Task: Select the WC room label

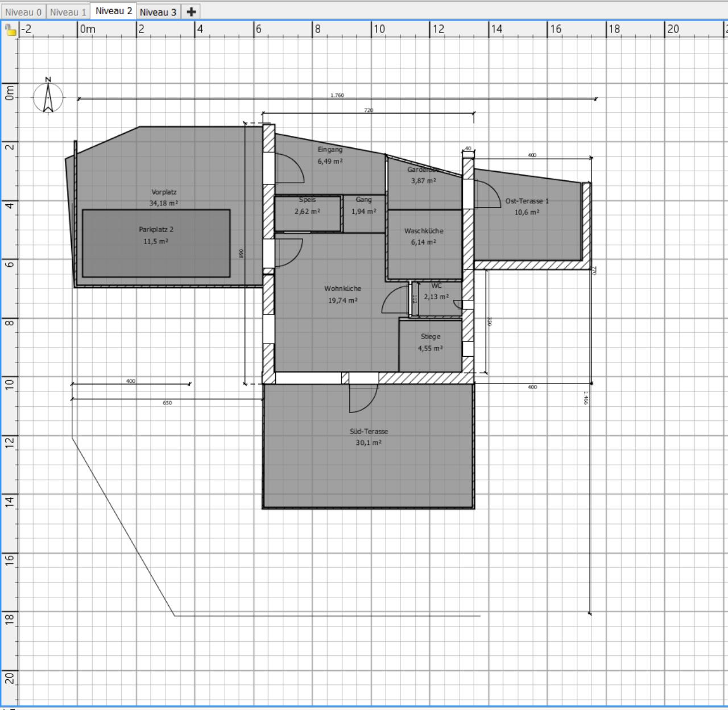Action: point(436,286)
